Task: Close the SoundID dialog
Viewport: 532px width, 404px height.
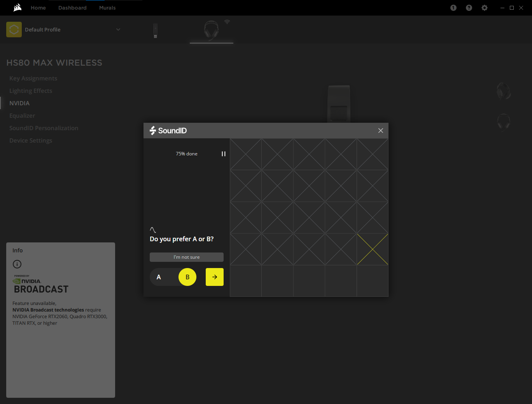Action: (381, 131)
